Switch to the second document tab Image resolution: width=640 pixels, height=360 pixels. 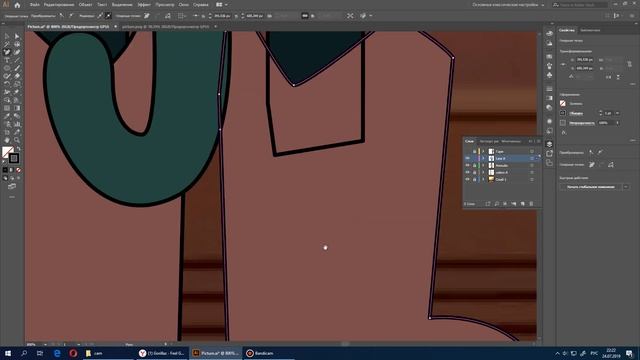[x=166, y=27]
